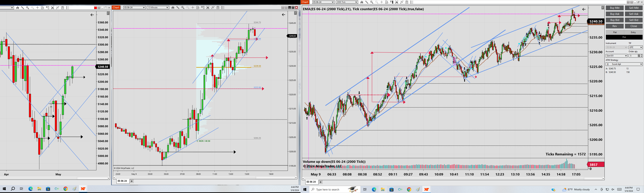
Task: Open the Order qty calculator
Action: [639, 56]
